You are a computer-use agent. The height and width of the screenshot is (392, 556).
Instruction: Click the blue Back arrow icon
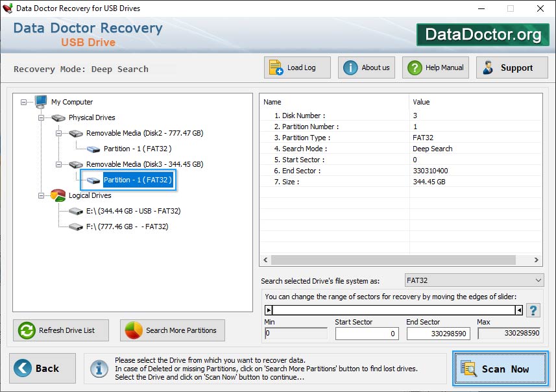pyautogui.click(x=23, y=368)
